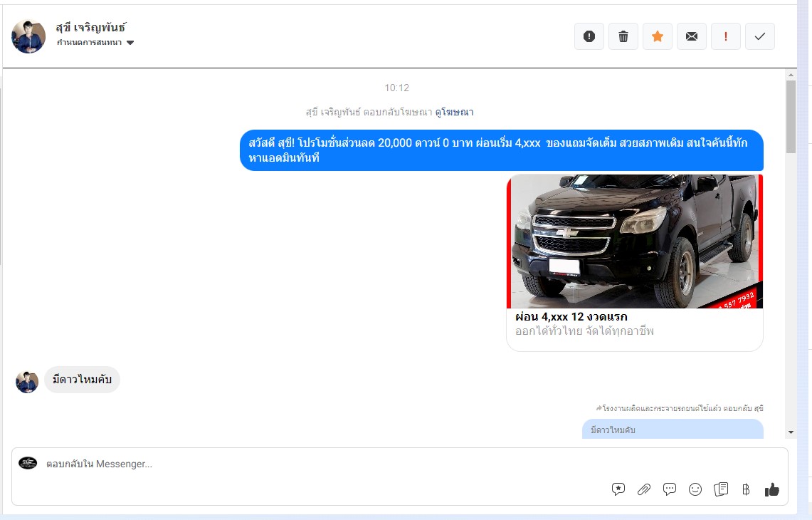This screenshot has height=520, width=812.
Task: Click the Baht payment request icon
Action: click(x=746, y=489)
